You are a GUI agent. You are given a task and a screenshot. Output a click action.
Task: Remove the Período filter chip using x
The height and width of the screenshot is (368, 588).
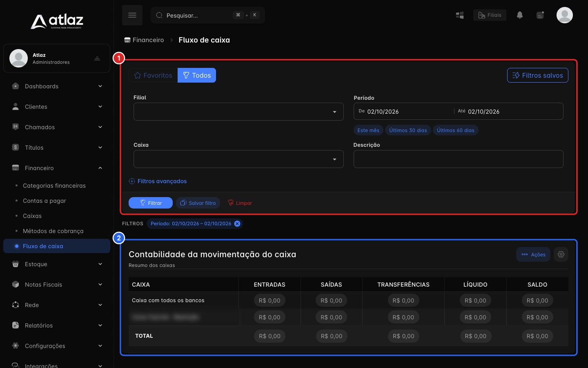point(237,224)
